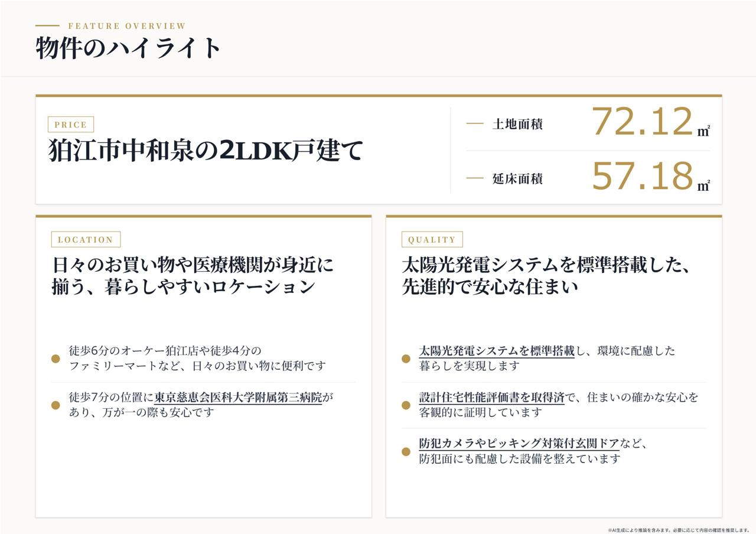This screenshot has height=534, width=756.
Task: Click the gold bullet beside 設計住宅性能評価書 item
Action: [x=406, y=405]
